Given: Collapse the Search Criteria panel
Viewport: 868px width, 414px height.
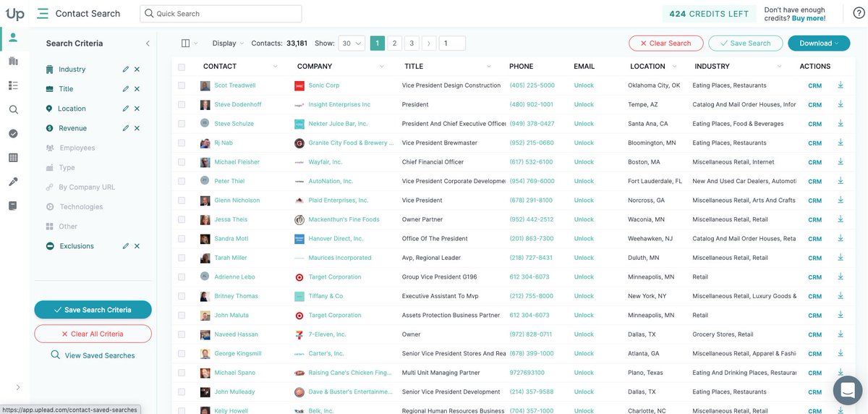Looking at the screenshot, I should pos(148,43).
